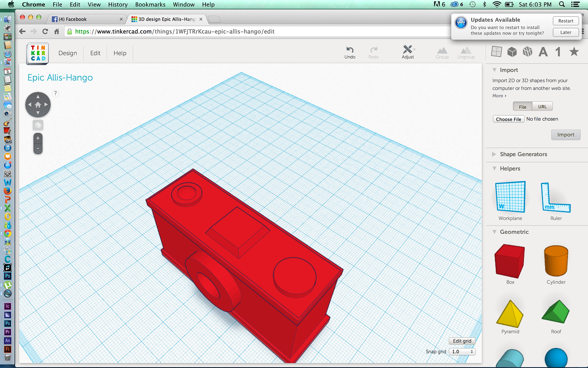Open the favorites star icon

point(574,52)
